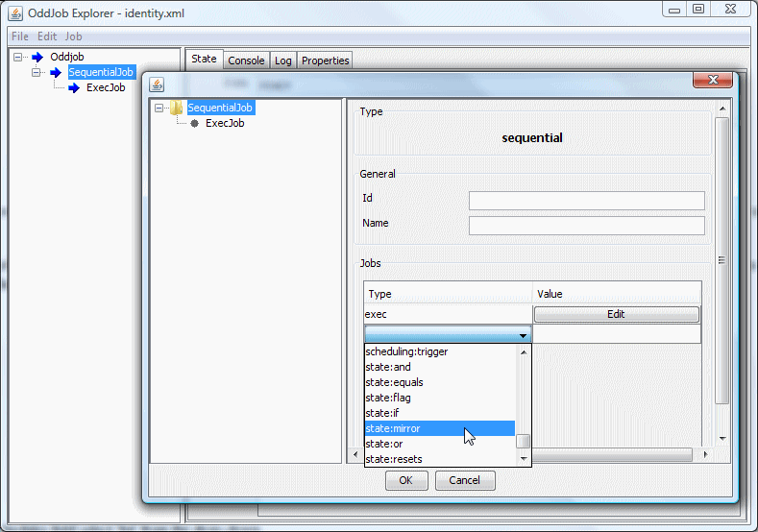Click the ExecJob bullet icon in dialog tree

194,123
